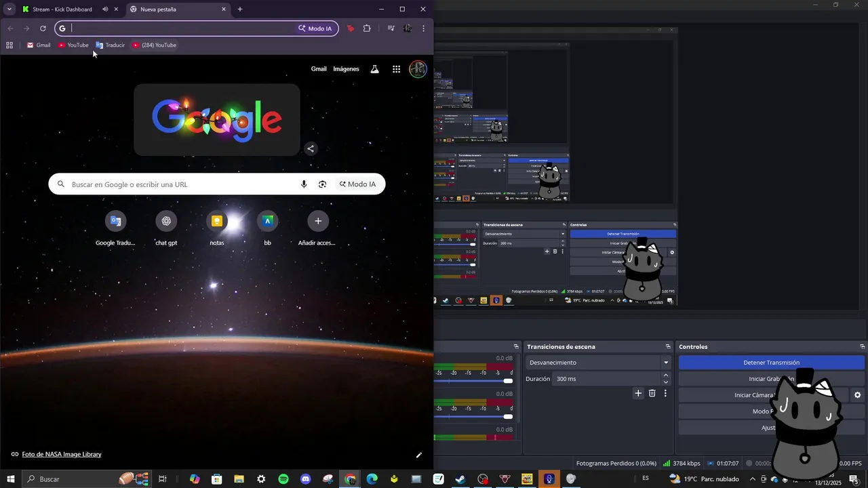868x488 pixels.
Task: Click the Imágenes link
Action: [x=346, y=69]
